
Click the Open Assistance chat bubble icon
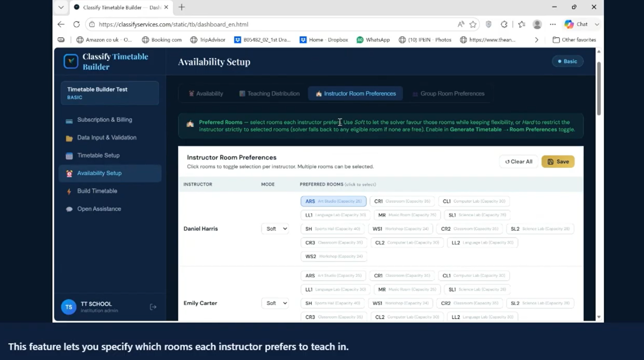click(69, 209)
